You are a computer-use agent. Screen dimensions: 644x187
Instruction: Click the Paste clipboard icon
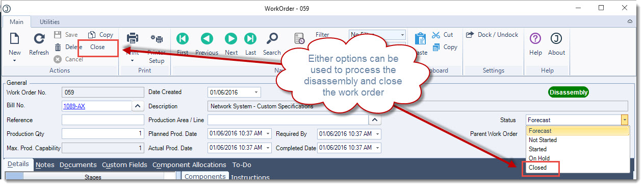[x=421, y=39]
